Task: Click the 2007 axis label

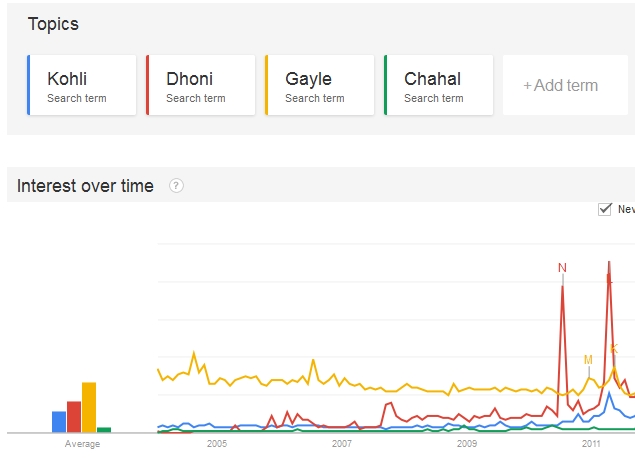Action: [342, 444]
